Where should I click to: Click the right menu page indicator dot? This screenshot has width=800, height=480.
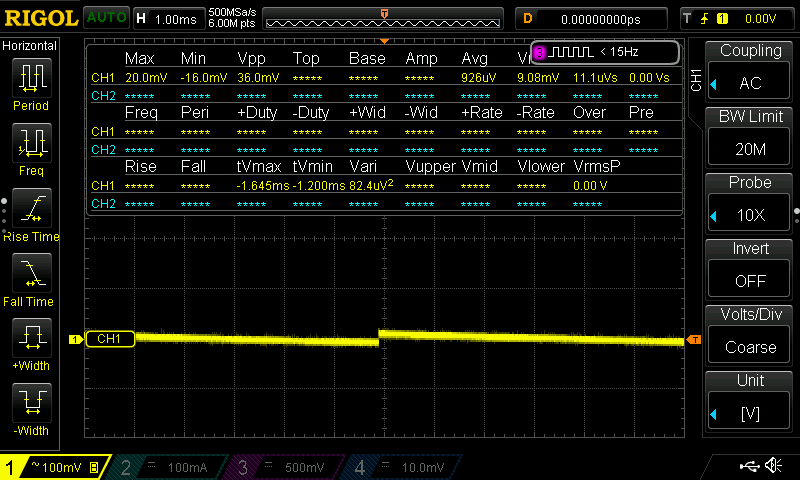pyautogui.click(x=796, y=211)
